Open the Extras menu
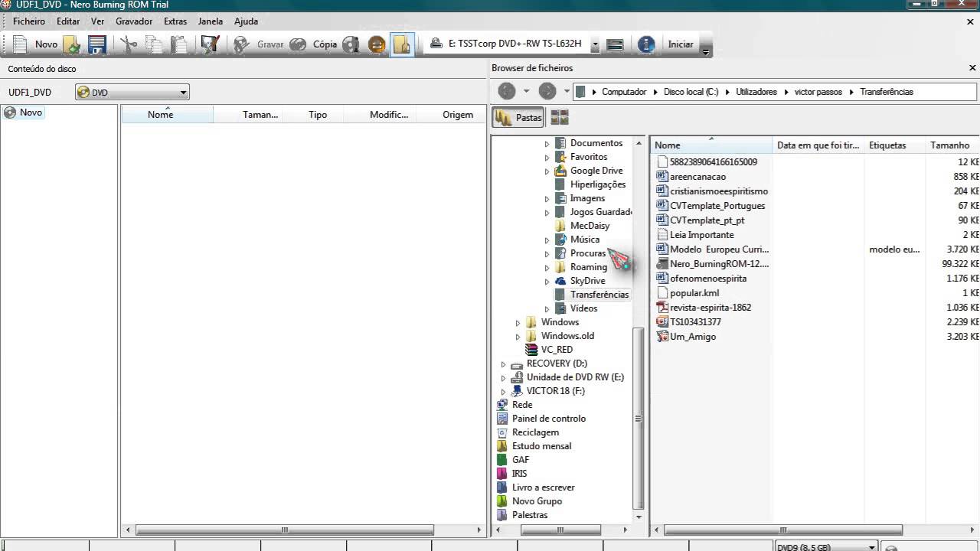This screenshot has height=551, width=980. [175, 21]
